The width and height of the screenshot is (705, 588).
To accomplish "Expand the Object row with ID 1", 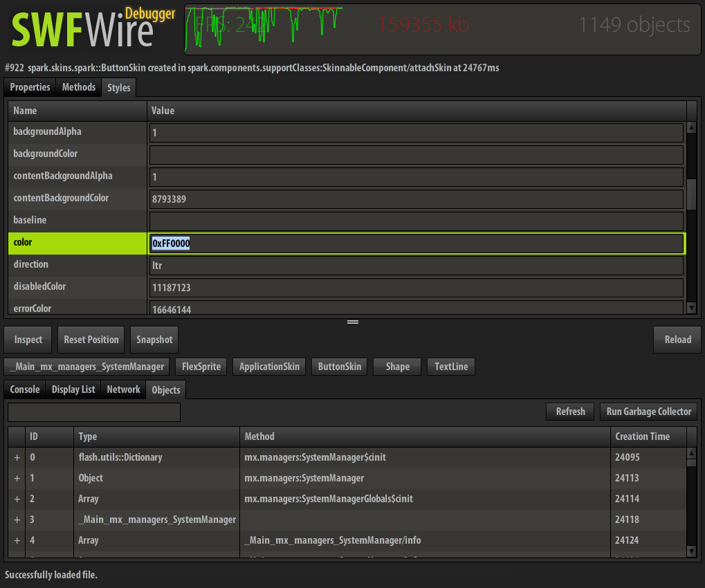I will [x=17, y=478].
